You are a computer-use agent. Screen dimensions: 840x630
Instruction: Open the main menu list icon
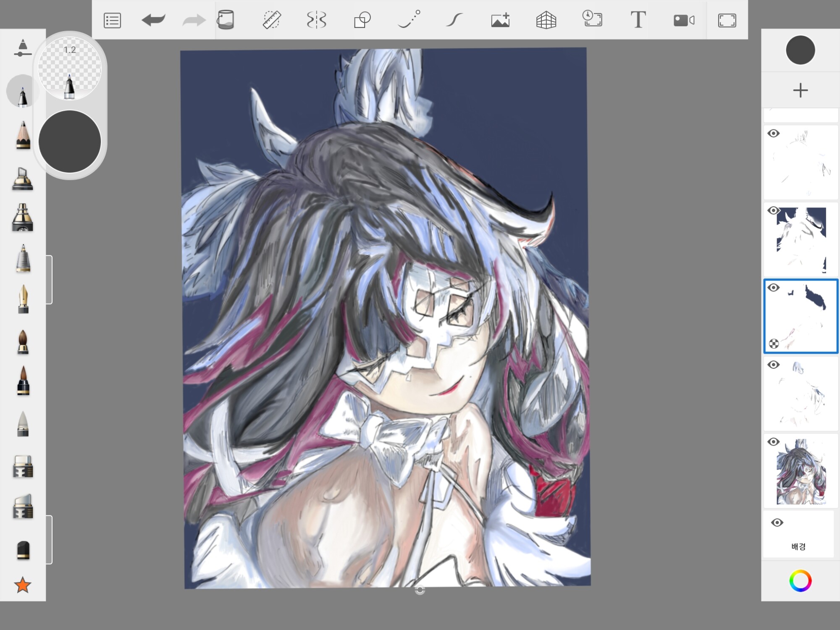click(x=112, y=21)
